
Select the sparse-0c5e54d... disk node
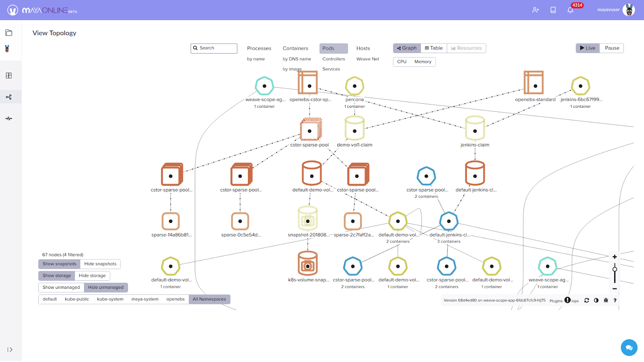pyautogui.click(x=240, y=221)
